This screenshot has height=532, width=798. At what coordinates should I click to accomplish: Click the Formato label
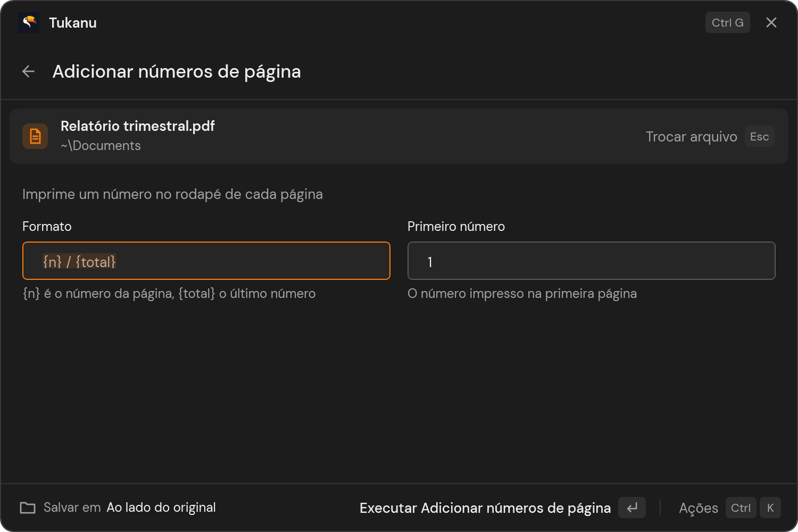point(47,226)
